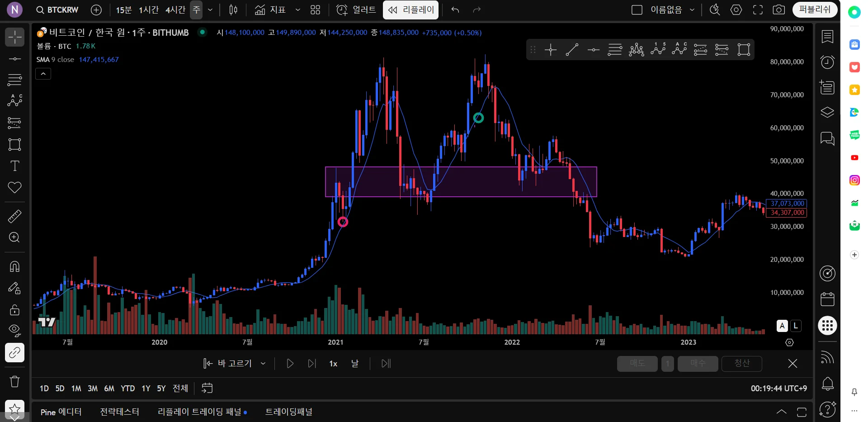This screenshot has height=422, width=868.
Task: Select the 1Y time range
Action: tap(146, 388)
